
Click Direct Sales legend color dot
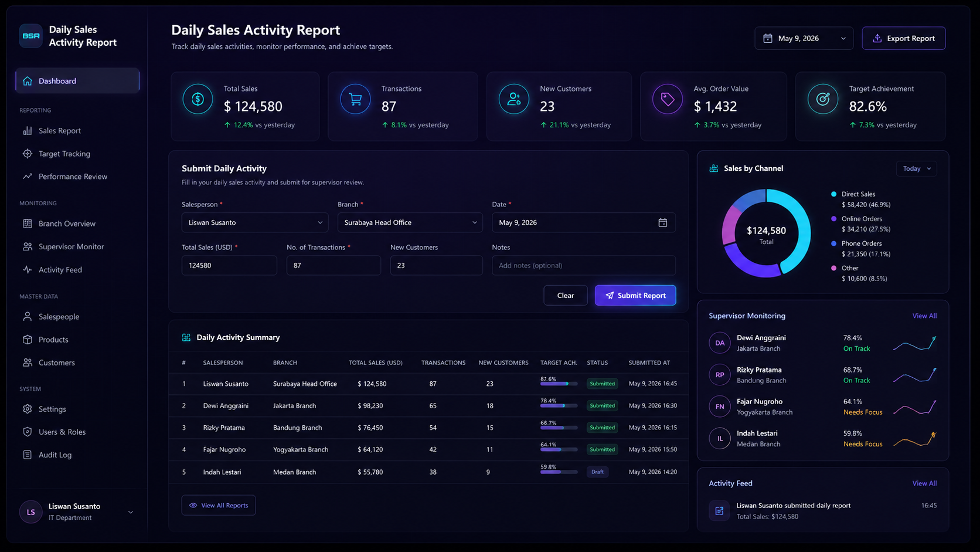tap(833, 194)
